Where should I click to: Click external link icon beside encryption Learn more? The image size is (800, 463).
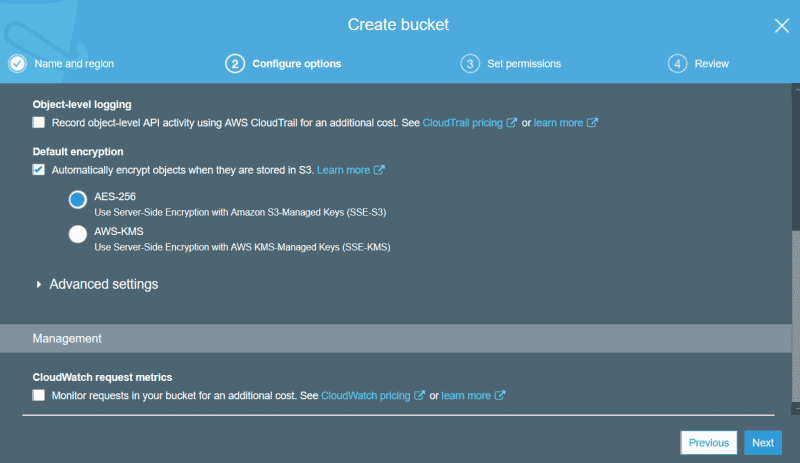pyautogui.click(x=379, y=170)
